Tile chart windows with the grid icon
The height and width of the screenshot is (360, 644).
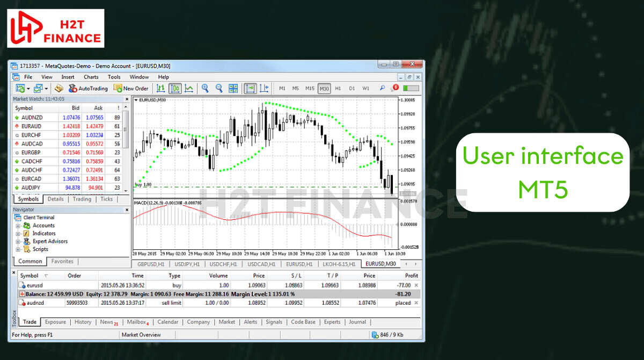233,88
